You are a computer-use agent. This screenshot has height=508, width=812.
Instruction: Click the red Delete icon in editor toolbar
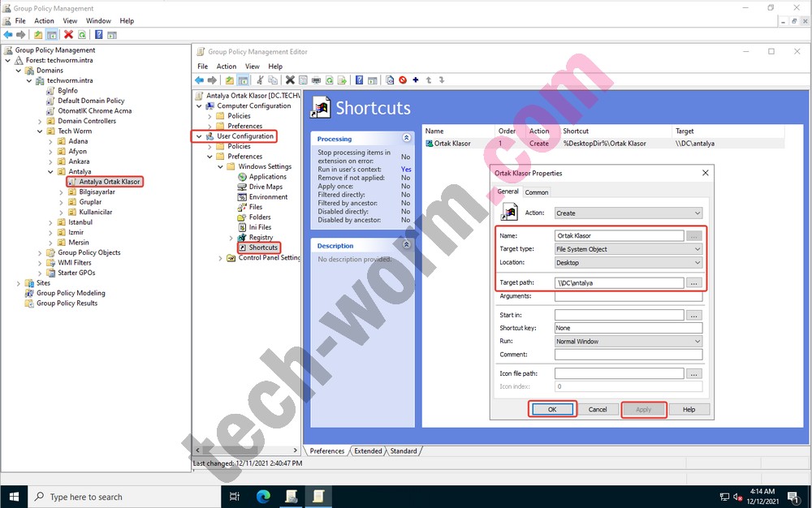click(x=290, y=80)
